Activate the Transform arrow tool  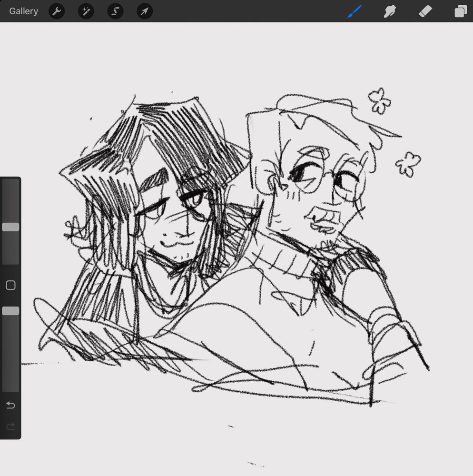point(145,11)
